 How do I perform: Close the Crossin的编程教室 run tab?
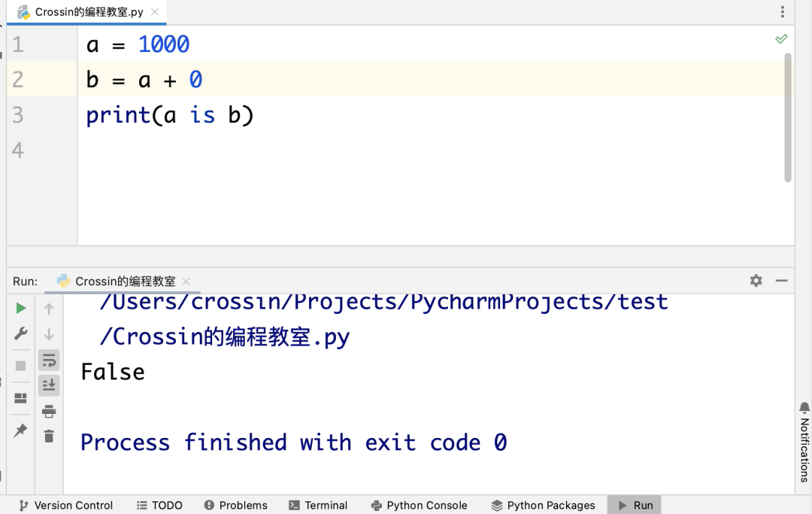pos(186,281)
